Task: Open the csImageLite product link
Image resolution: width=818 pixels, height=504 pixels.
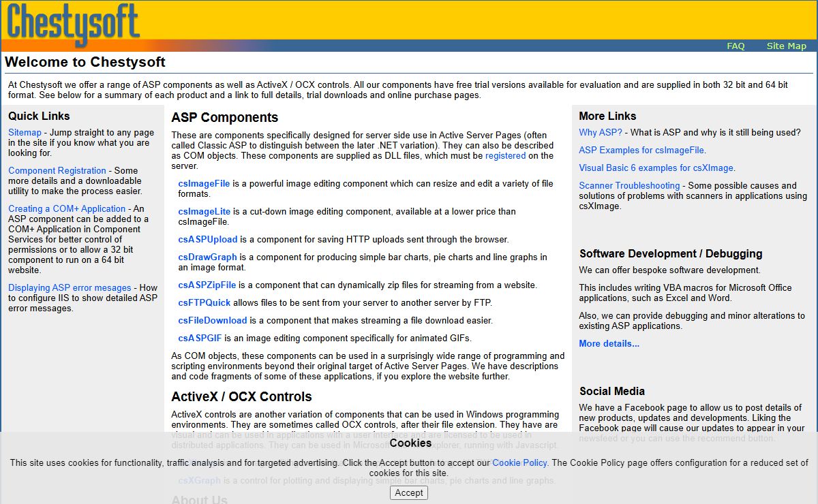Action: pos(204,212)
